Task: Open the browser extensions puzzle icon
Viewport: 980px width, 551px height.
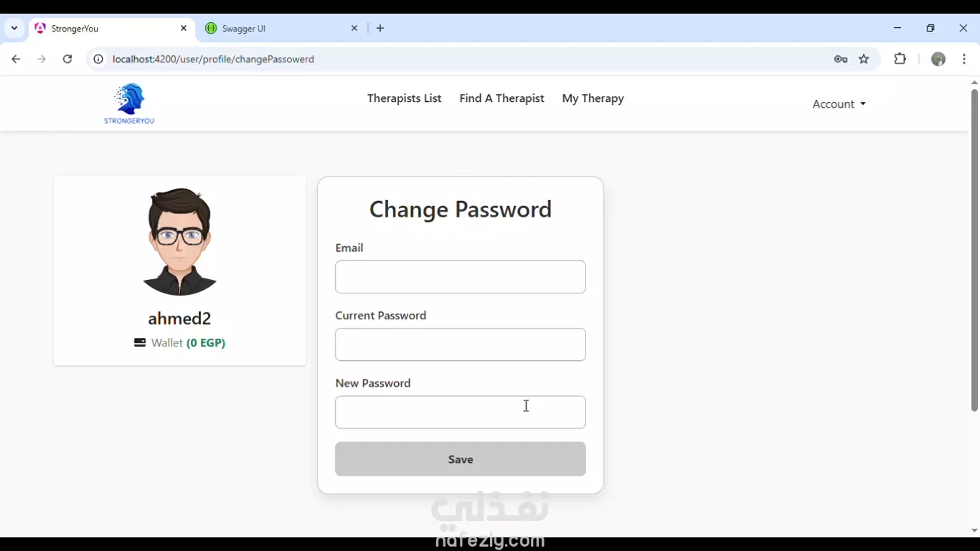Action: point(900,60)
